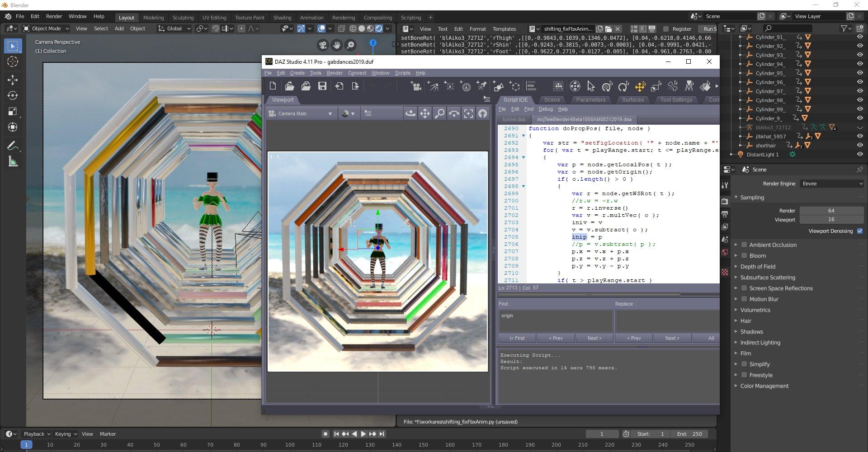Screen dimensions: 868x452
Task: Switch to the Parameters tab in DAZ
Action: [x=590, y=100]
